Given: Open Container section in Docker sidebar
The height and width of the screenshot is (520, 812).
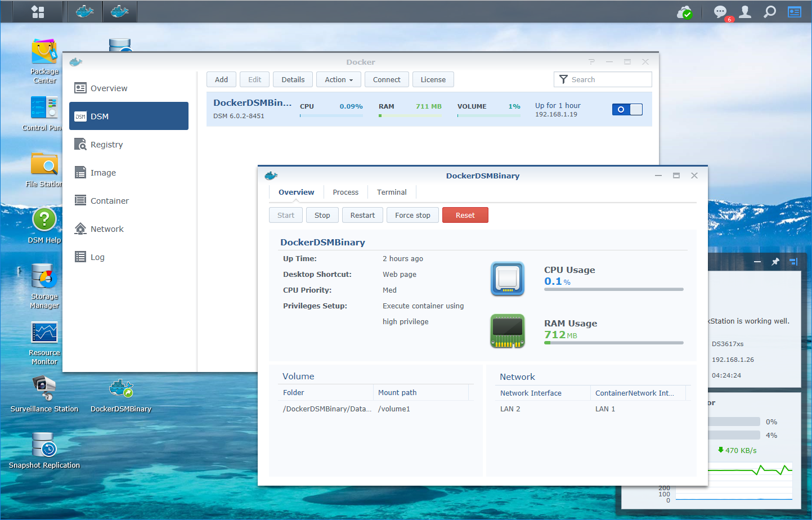Looking at the screenshot, I should coord(129,200).
